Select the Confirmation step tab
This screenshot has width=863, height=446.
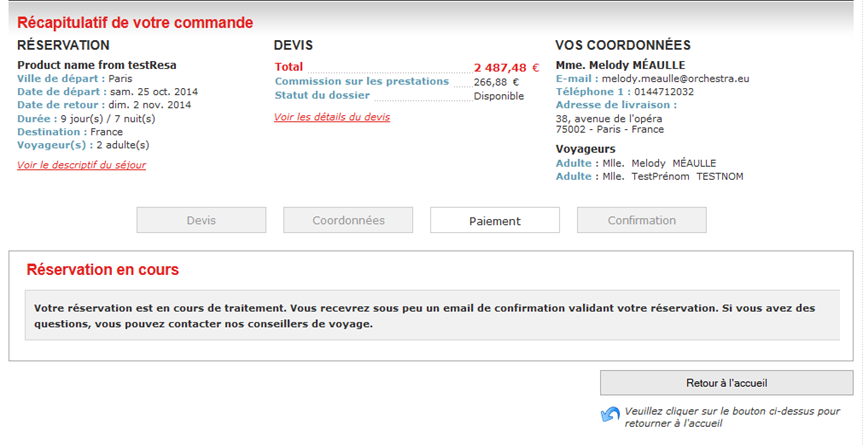pyautogui.click(x=641, y=220)
